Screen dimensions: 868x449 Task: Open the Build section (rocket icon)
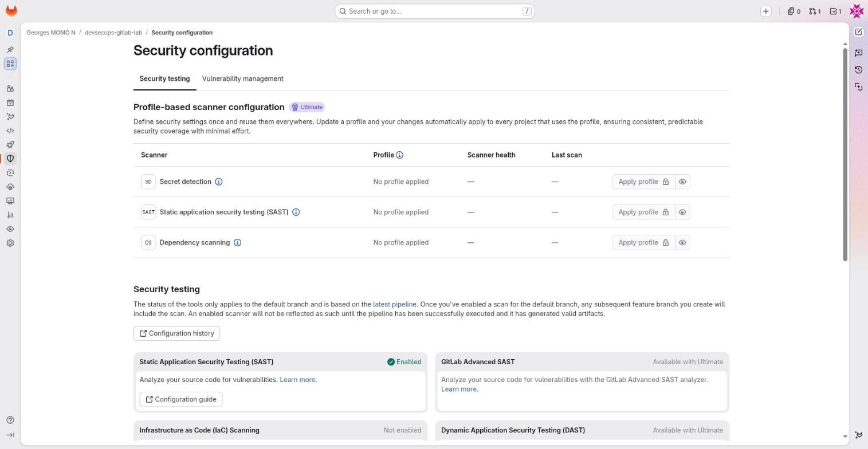tap(10, 145)
